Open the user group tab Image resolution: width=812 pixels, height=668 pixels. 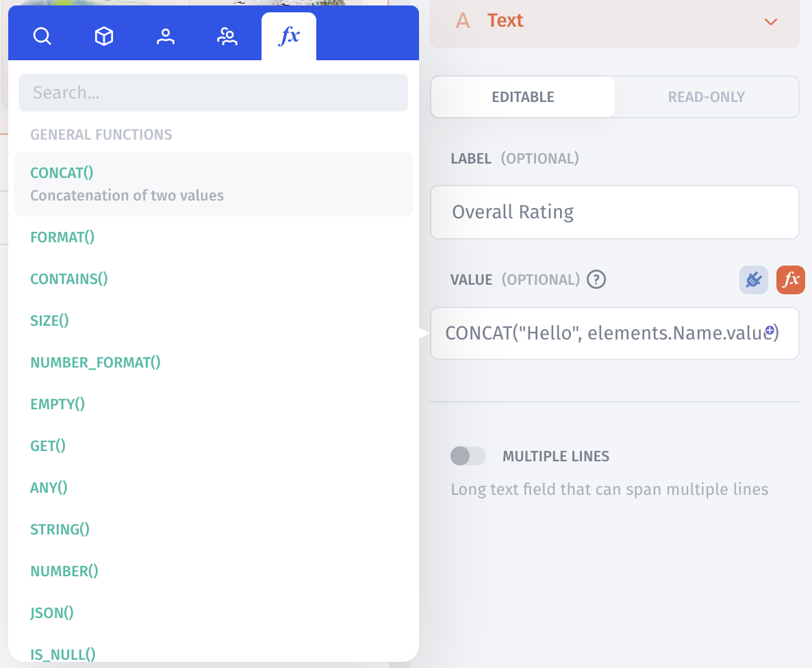coord(227,36)
